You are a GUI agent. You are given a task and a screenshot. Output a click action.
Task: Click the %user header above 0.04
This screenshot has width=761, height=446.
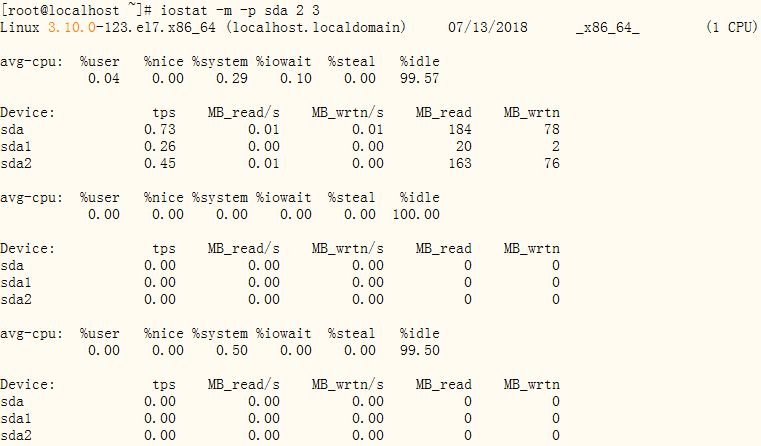click(x=100, y=62)
